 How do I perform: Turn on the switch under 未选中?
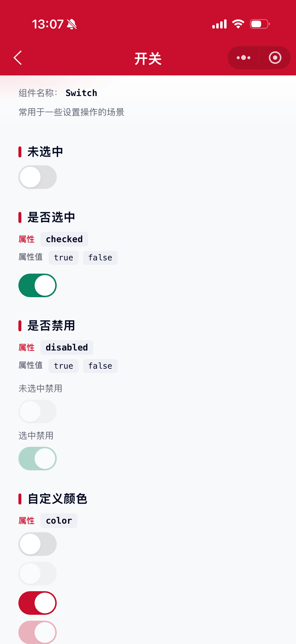pyautogui.click(x=38, y=177)
